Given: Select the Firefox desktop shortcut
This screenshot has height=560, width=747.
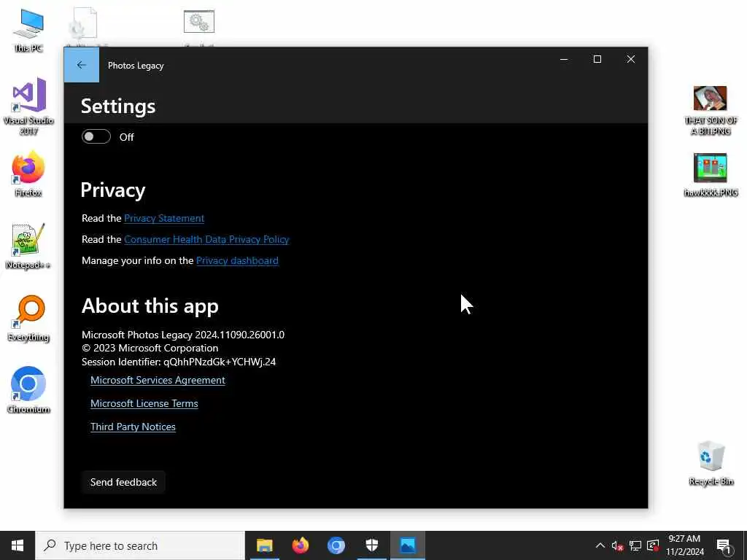Looking at the screenshot, I should [x=28, y=174].
